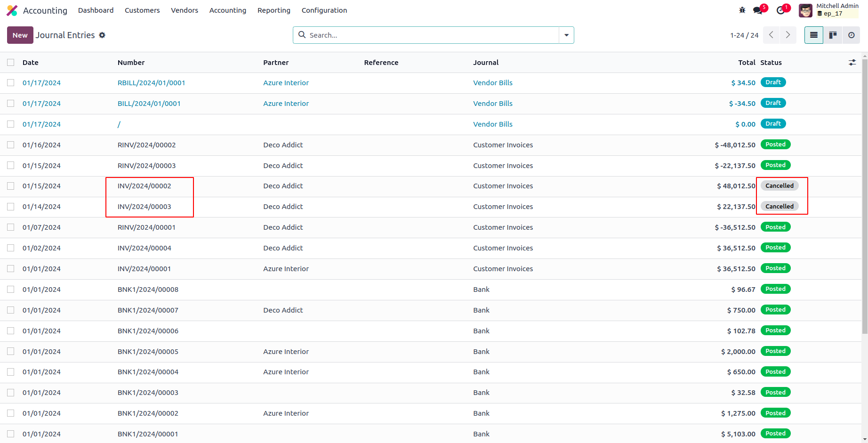Switch to the kanban view
Image resolution: width=868 pixels, height=443 pixels.
833,35
